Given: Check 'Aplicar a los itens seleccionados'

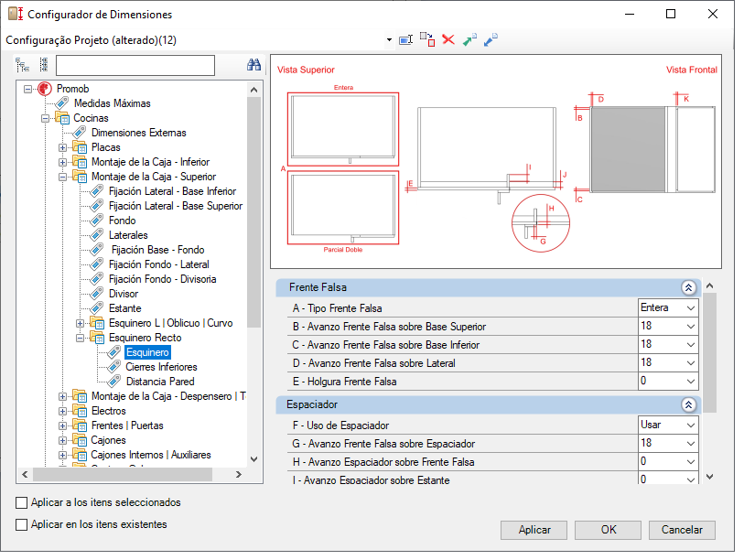Looking at the screenshot, I should 21,502.
